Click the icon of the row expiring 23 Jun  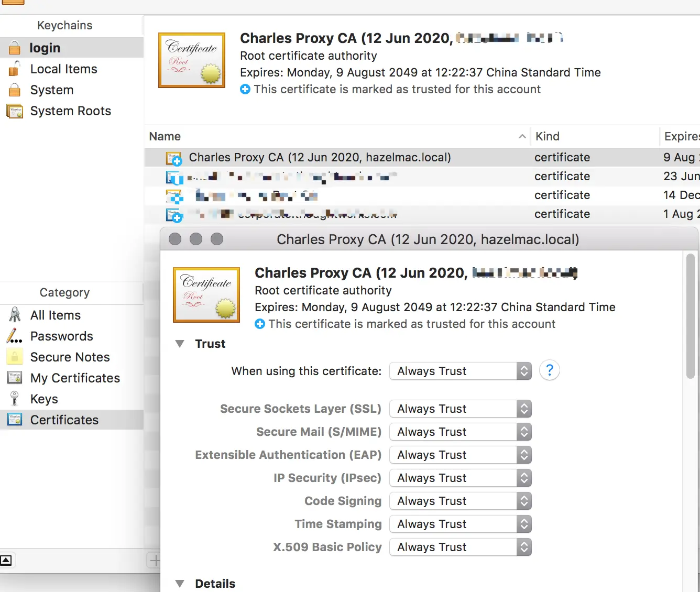(x=174, y=178)
